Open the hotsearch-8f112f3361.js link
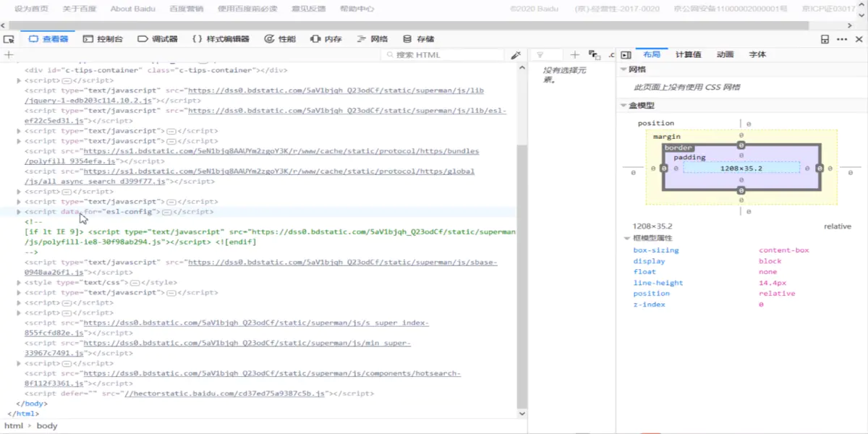This screenshot has height=434, width=868. click(242, 379)
